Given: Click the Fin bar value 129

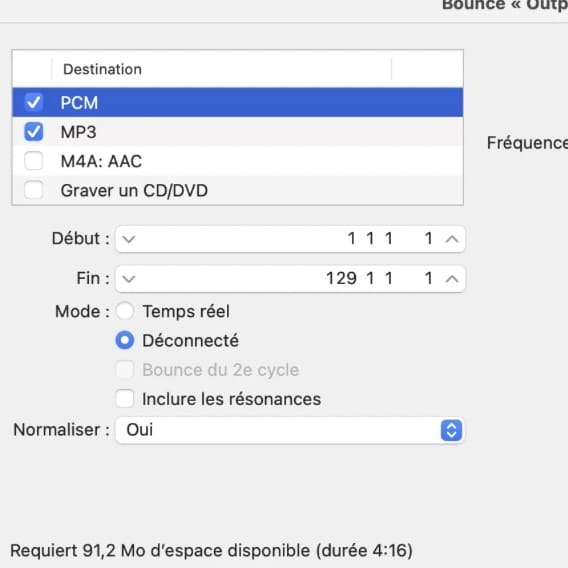Looking at the screenshot, I should 341,279.
